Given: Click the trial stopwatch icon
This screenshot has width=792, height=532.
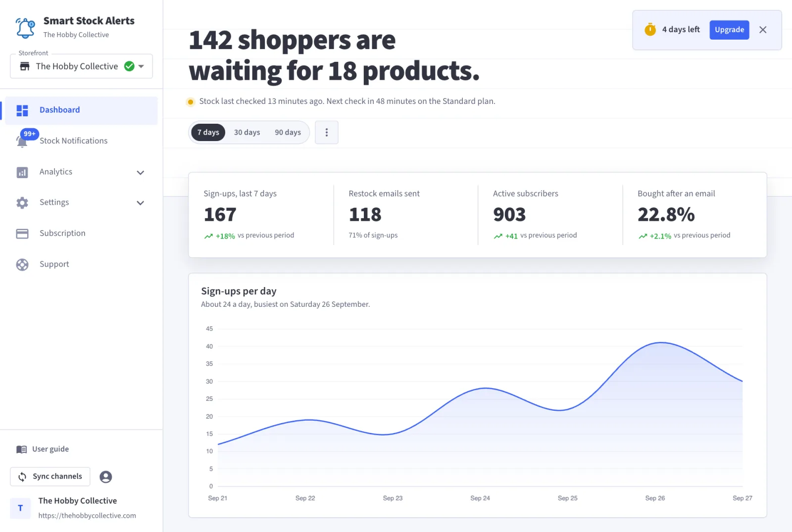Looking at the screenshot, I should tap(650, 30).
